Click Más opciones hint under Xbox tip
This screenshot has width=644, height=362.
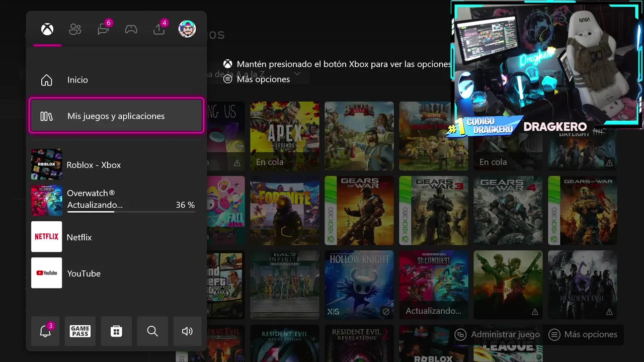point(257,79)
